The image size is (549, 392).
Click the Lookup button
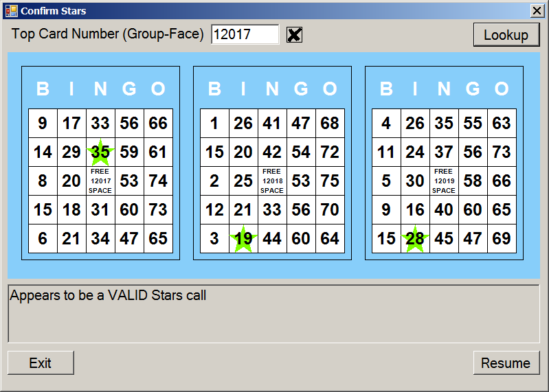(506, 34)
